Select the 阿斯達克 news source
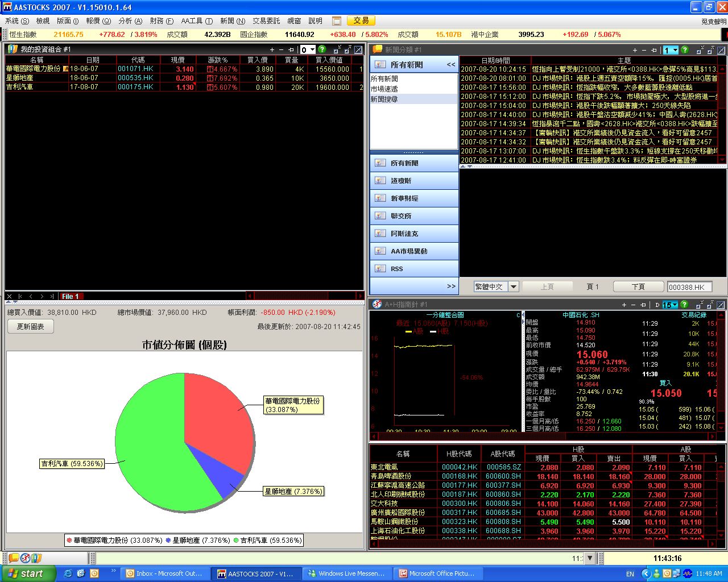728x582 pixels. click(x=414, y=234)
